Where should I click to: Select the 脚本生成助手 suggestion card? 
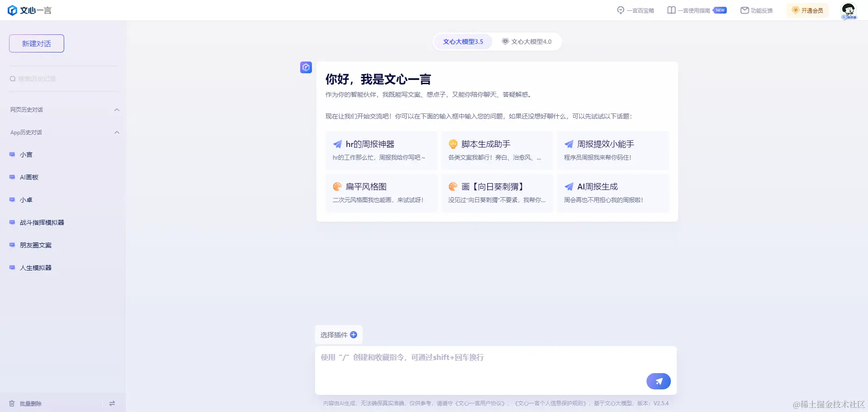(x=497, y=151)
